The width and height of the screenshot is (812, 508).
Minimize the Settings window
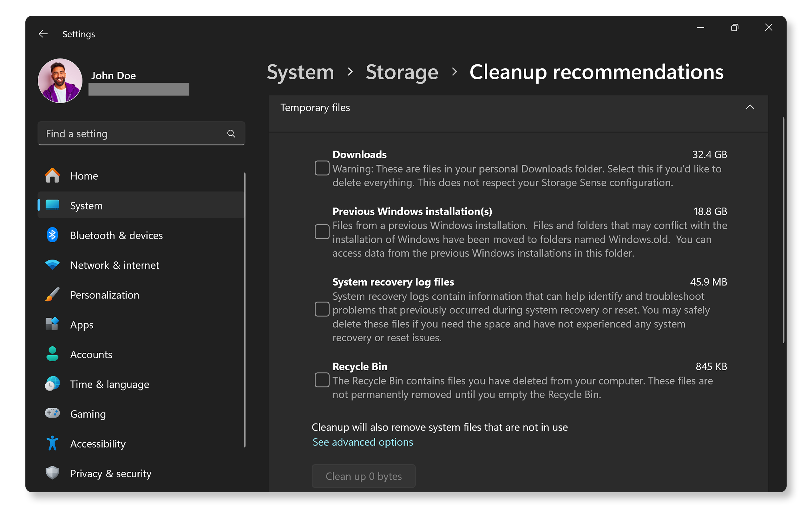pos(700,28)
